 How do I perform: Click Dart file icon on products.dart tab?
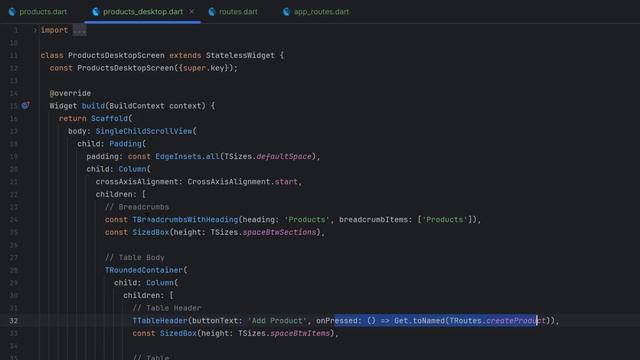click(12, 12)
